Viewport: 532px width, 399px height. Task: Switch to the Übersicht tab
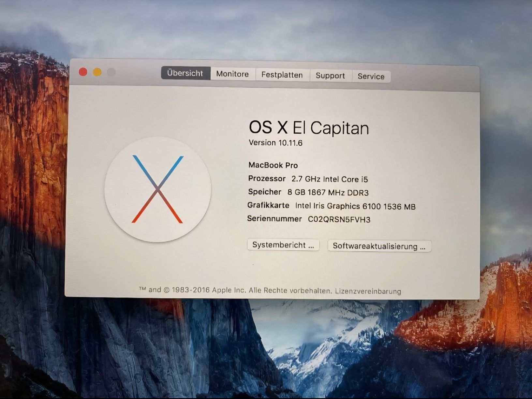tap(185, 73)
